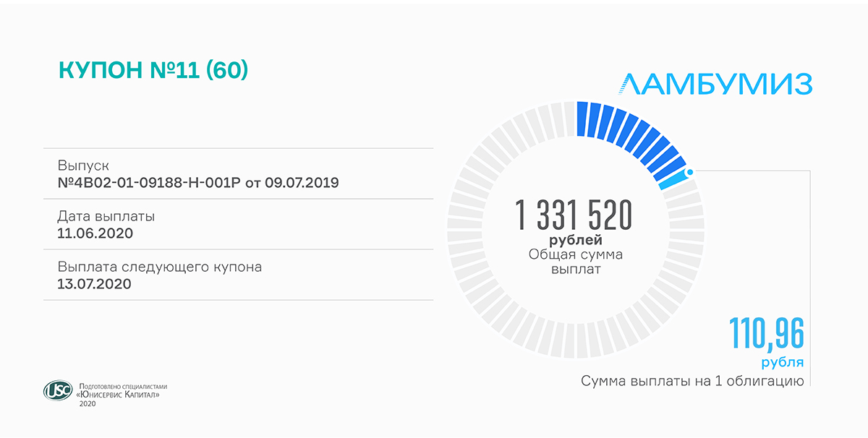Select the light-blue current coupon segment
Screen dimensions: 868x438
[672, 181]
